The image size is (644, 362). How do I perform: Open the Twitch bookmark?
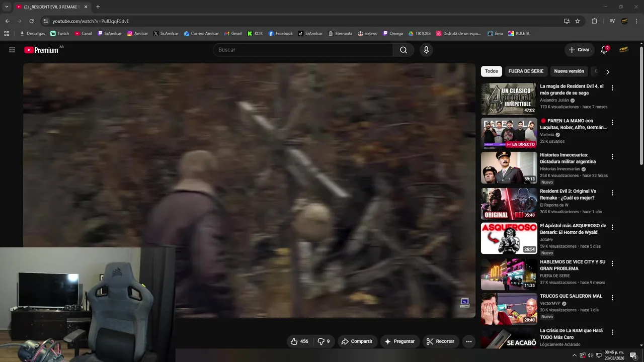point(60,34)
